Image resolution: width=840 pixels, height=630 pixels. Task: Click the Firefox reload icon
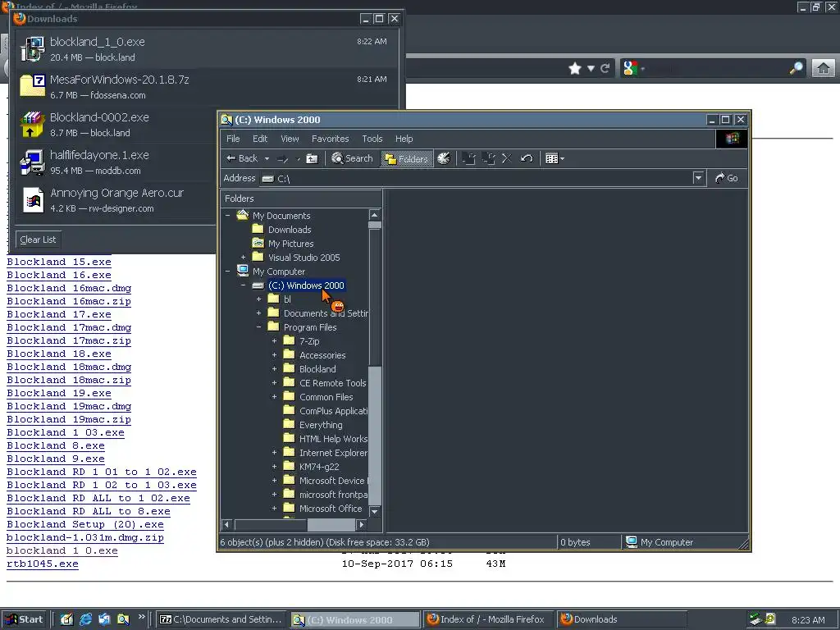[605, 68]
